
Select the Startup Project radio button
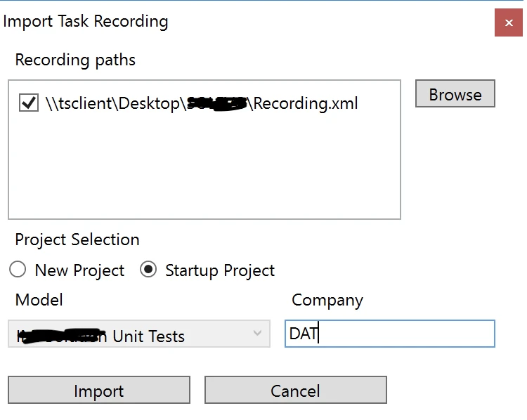tap(148, 270)
